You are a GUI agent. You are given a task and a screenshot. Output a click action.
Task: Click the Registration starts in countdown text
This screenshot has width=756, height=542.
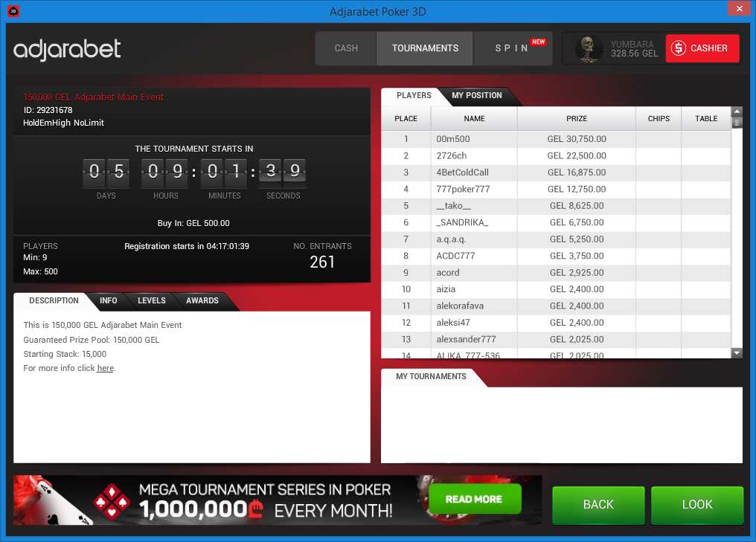[187, 246]
